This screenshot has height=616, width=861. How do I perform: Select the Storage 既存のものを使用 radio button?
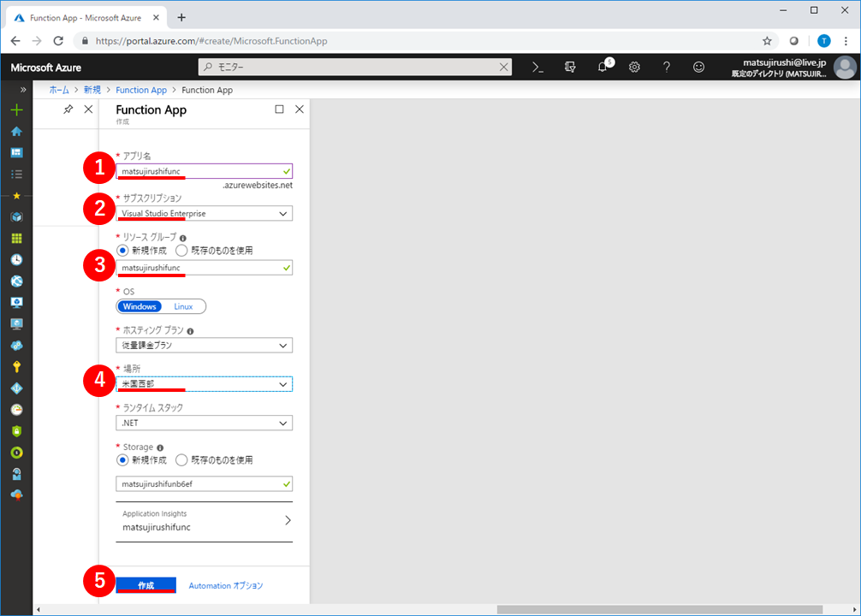(x=181, y=460)
